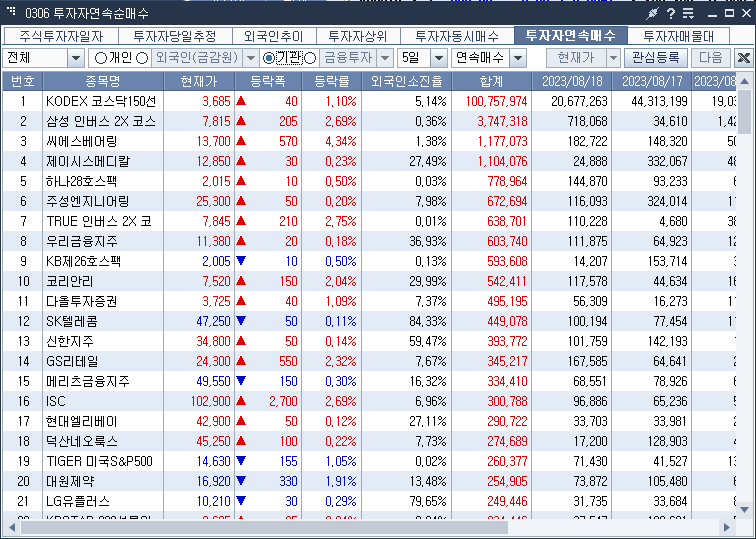Sort by the 합계 column header
This screenshot has height=539, width=756.
pos(491,81)
